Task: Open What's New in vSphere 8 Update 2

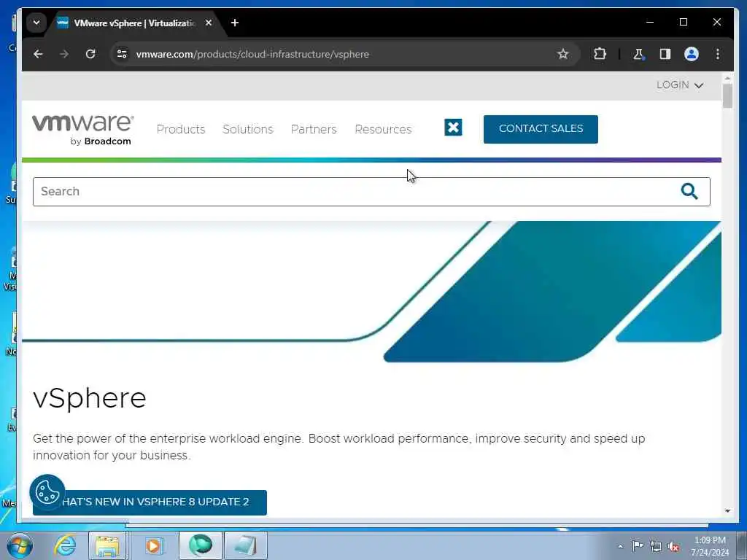Action: coord(150,502)
